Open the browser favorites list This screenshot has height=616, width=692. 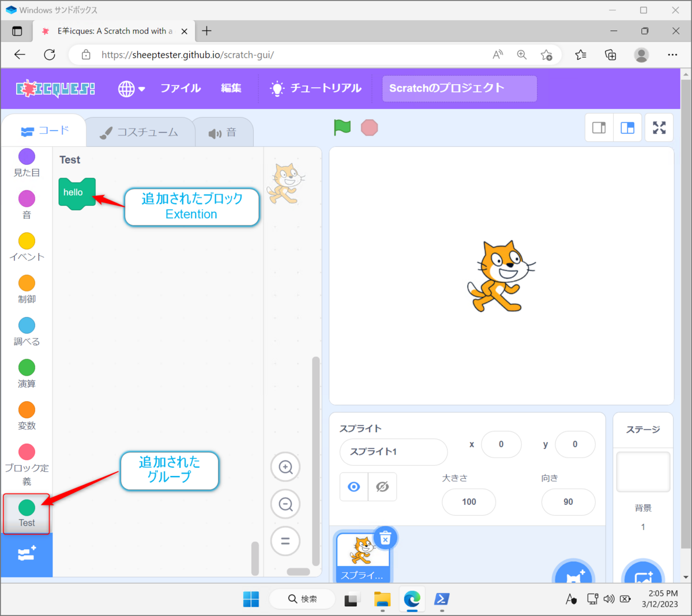581,55
